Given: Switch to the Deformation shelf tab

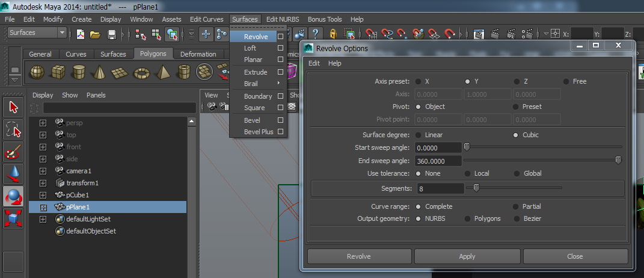Looking at the screenshot, I should coord(198,54).
